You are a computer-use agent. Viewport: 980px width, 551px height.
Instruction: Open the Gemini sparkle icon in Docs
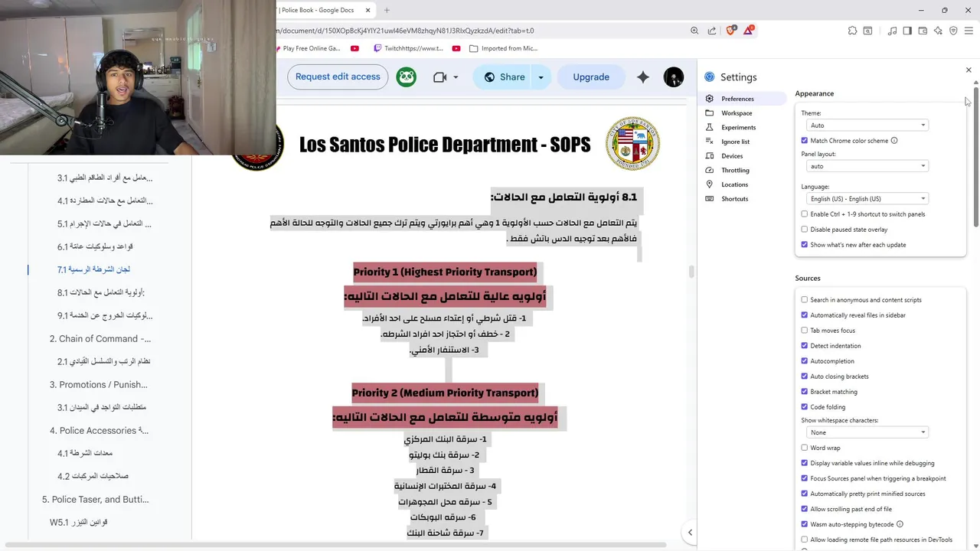[643, 77]
